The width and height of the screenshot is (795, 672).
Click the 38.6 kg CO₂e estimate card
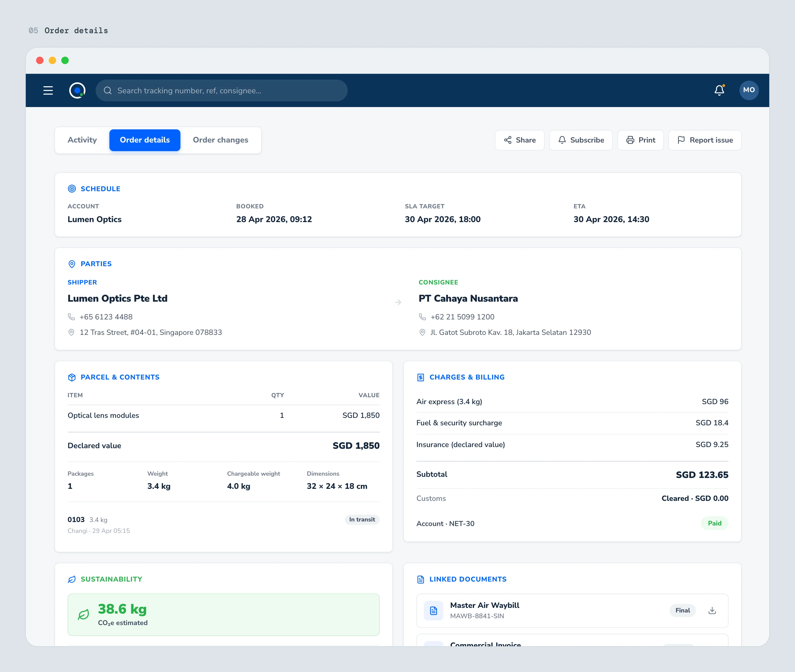223,614
